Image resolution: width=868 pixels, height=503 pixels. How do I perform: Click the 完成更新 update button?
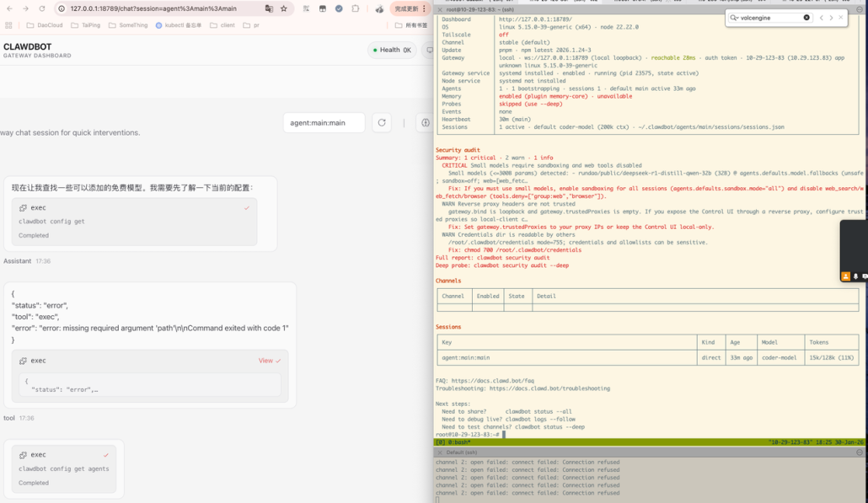406,8
